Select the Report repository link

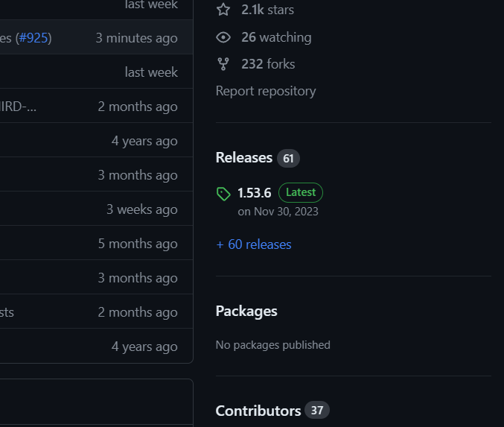pyautogui.click(x=266, y=91)
